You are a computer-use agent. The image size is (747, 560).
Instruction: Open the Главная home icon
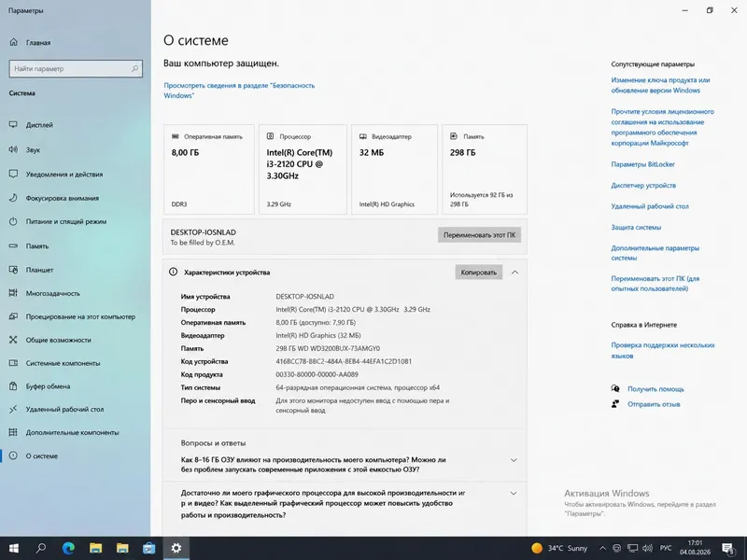coord(13,42)
